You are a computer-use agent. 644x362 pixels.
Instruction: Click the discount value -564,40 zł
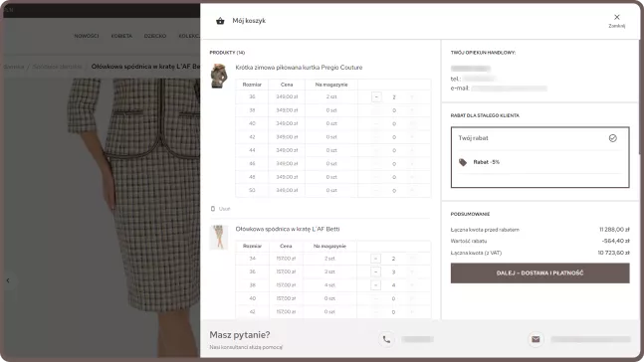(x=615, y=241)
